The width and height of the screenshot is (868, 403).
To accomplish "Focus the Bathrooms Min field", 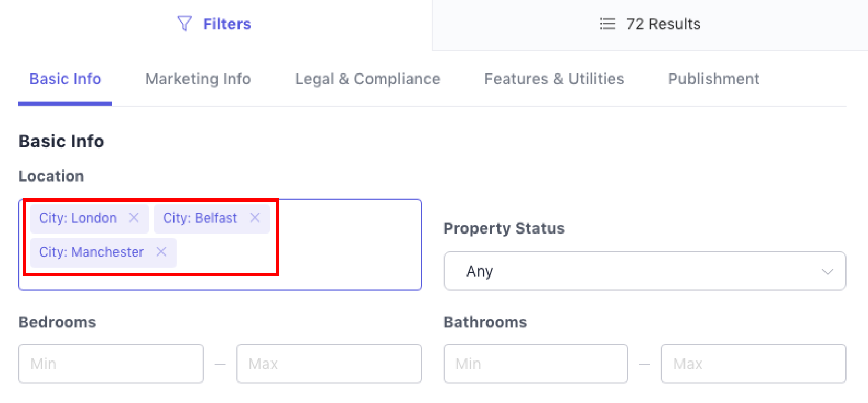I will pos(535,364).
